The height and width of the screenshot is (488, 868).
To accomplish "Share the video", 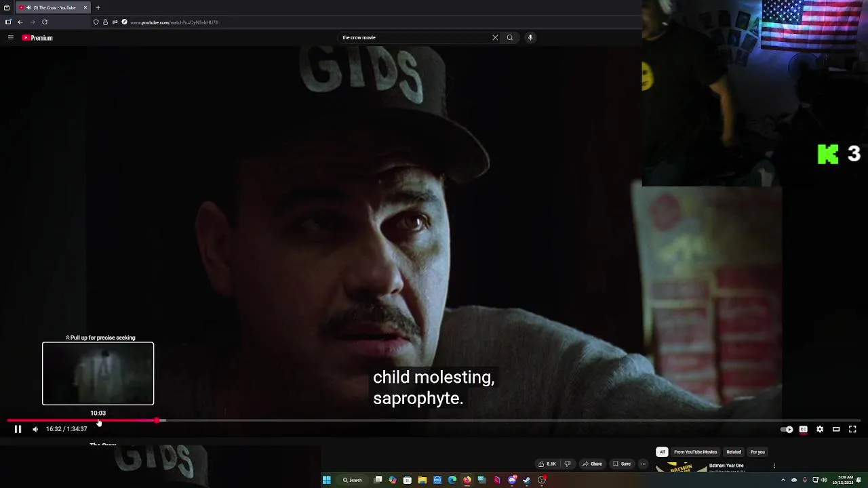I will point(592,464).
